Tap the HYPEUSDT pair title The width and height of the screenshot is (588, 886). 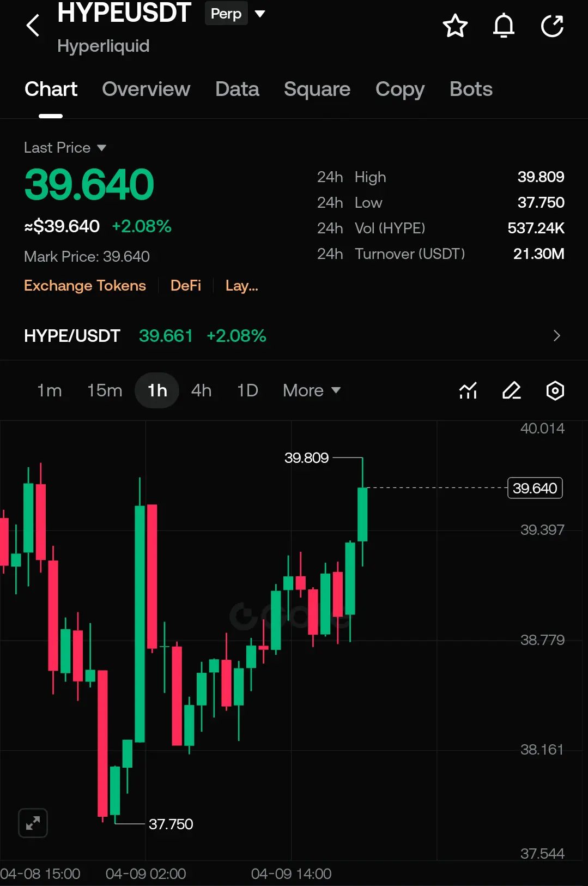(x=124, y=13)
